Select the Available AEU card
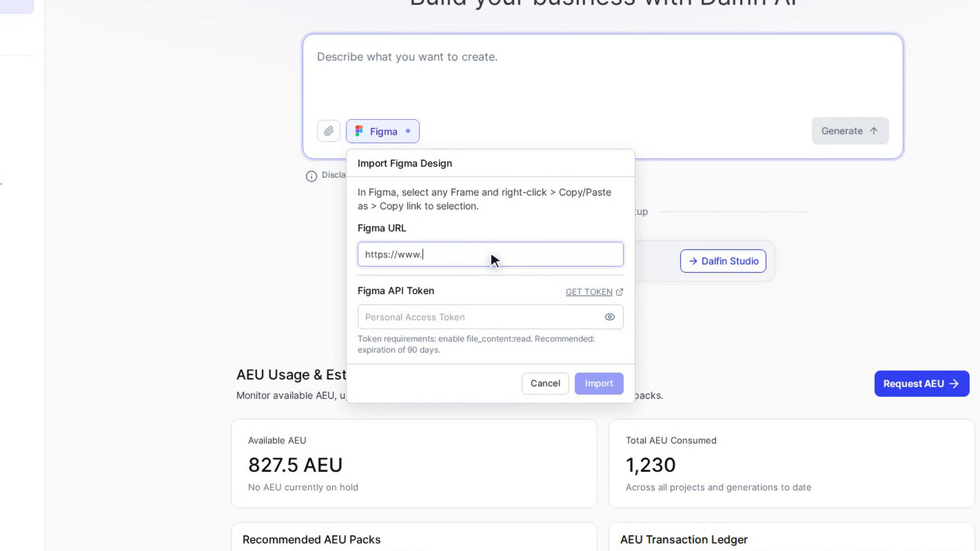The height and width of the screenshot is (551, 980). click(x=414, y=463)
